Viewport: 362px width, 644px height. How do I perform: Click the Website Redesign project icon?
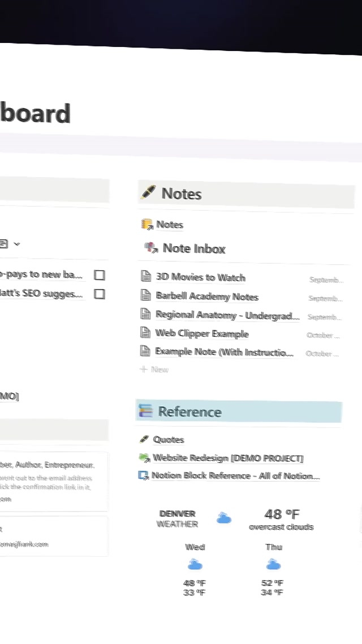click(144, 457)
